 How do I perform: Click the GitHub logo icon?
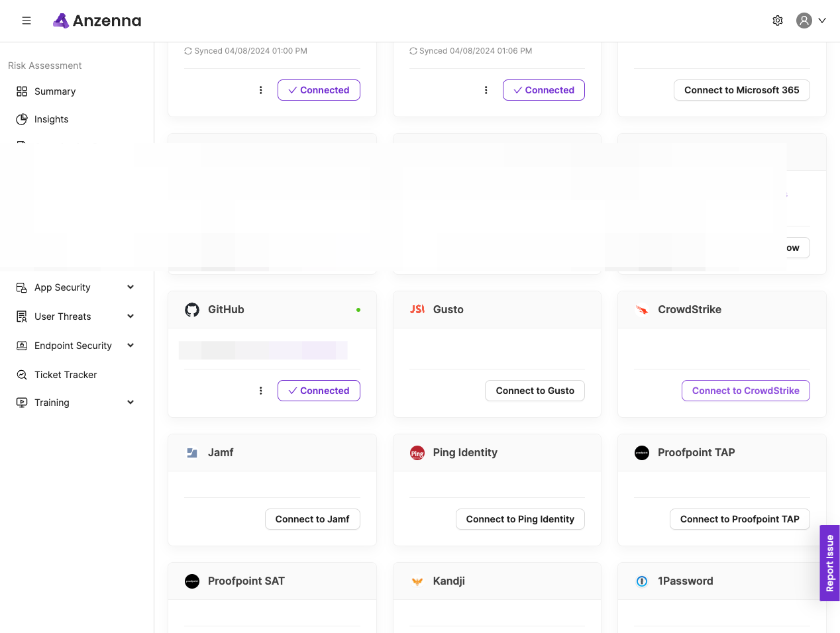[192, 310]
